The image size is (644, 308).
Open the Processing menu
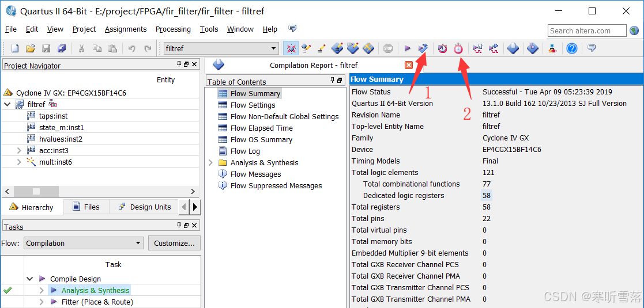point(173,29)
